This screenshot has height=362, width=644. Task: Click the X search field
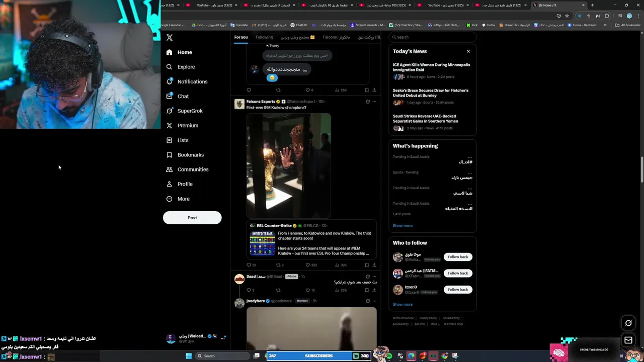[x=433, y=37]
